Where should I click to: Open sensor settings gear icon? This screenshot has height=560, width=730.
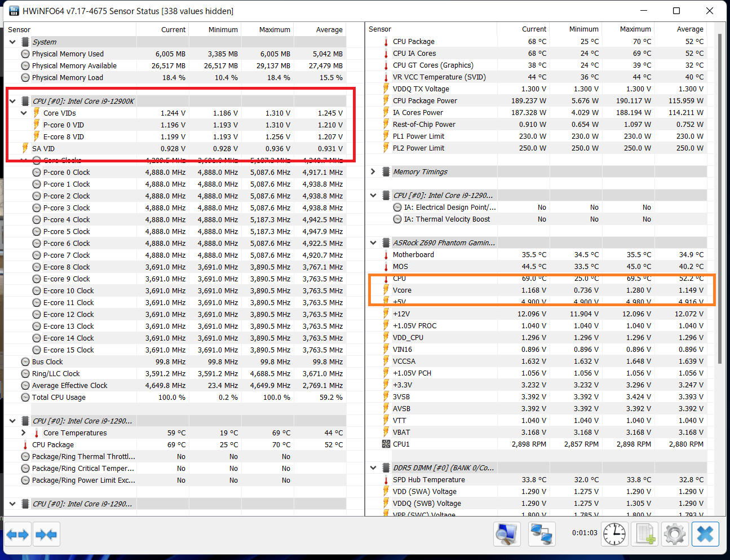[675, 534]
